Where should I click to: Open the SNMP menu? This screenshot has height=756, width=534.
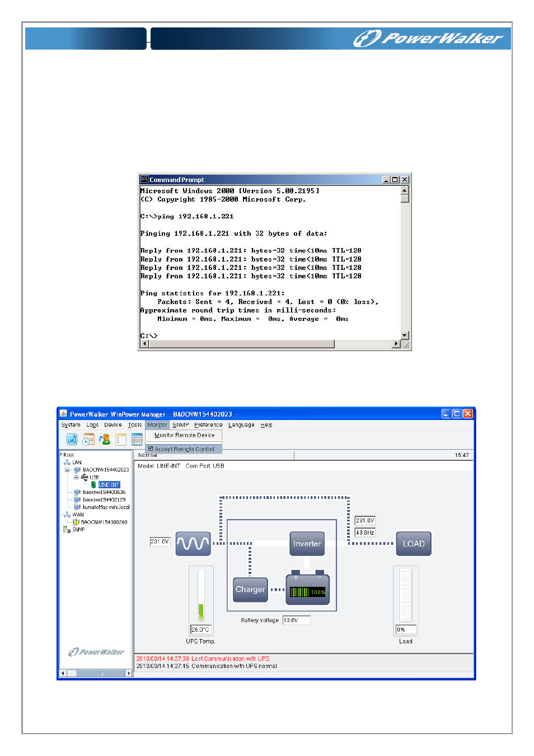coord(181,425)
